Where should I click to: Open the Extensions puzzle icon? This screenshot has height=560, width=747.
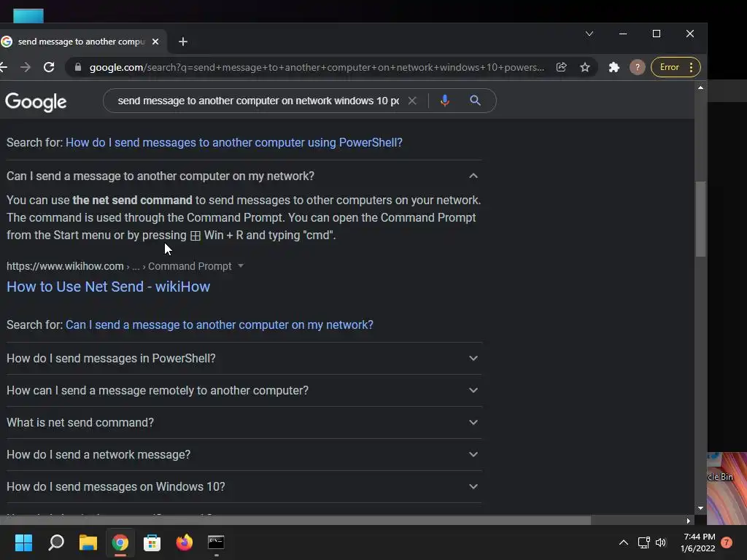[614, 67]
